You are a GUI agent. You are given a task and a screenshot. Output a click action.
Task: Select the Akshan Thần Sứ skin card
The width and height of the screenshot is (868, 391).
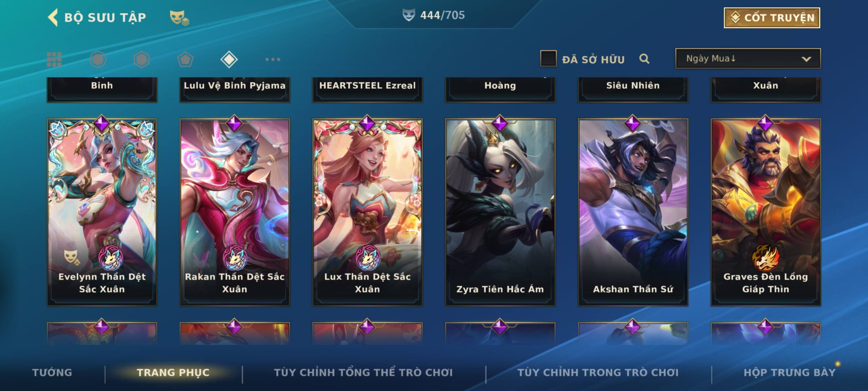(x=633, y=213)
